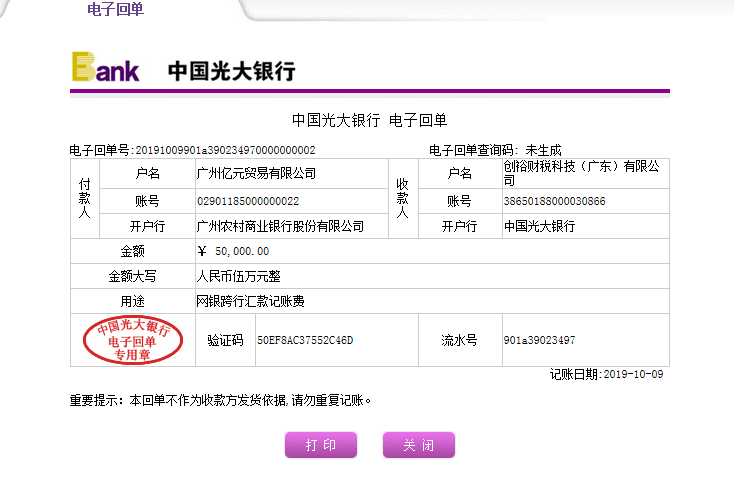Image resolution: width=734 pixels, height=495 pixels.
Task: Select serial number 901a39023497
Action: [539, 340]
